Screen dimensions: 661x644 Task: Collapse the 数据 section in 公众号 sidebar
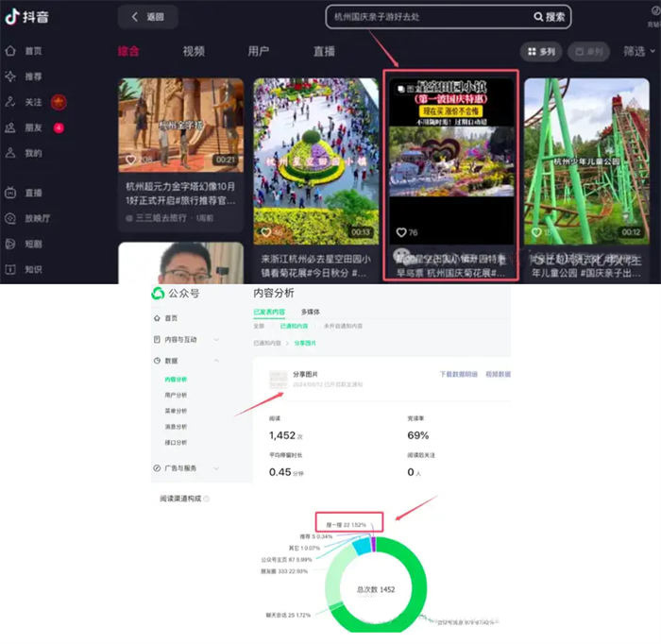pos(186,361)
